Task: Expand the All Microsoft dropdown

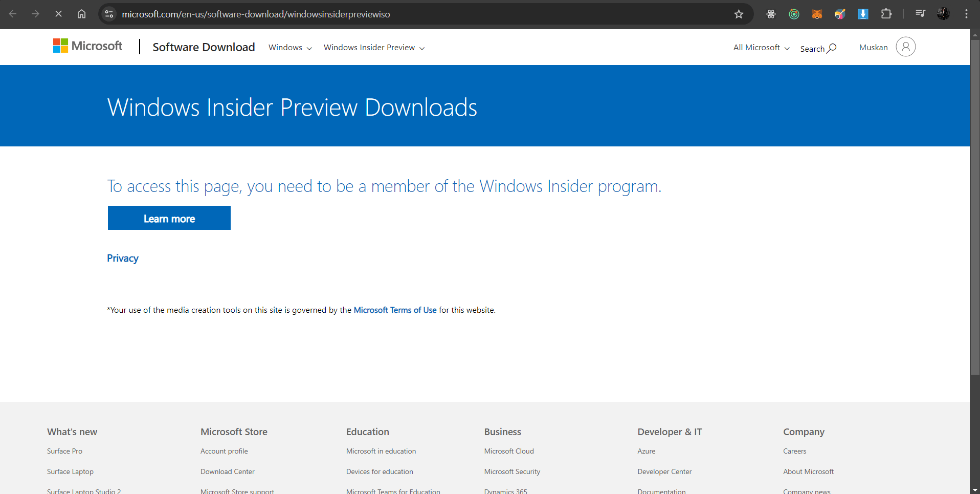Action: 761,48
